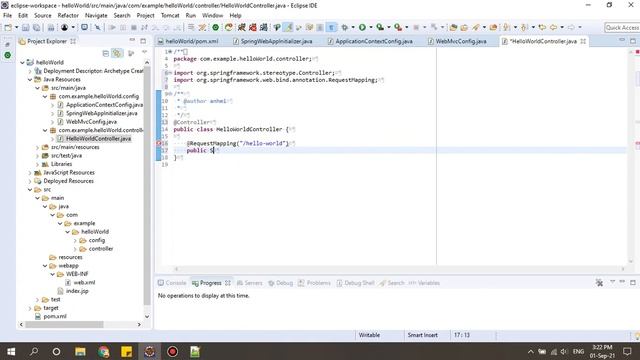
Task: Click the Start Tomcat cat icon
Action: click(x=242, y=27)
